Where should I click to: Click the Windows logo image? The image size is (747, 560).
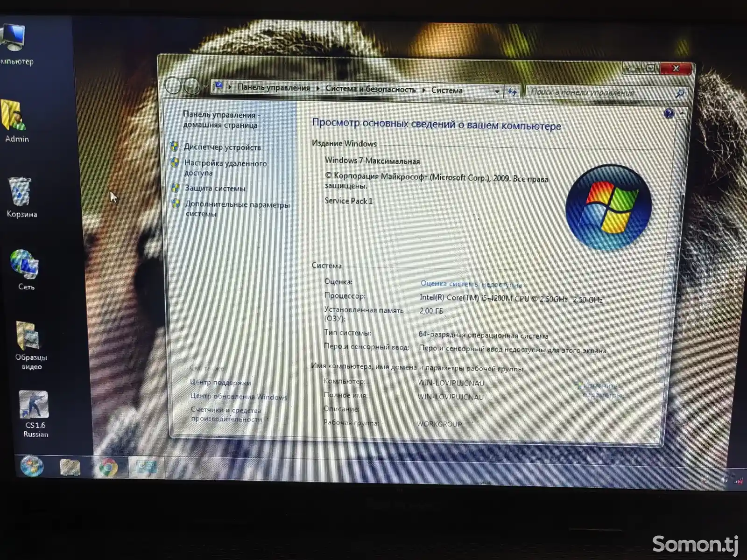pos(608,206)
